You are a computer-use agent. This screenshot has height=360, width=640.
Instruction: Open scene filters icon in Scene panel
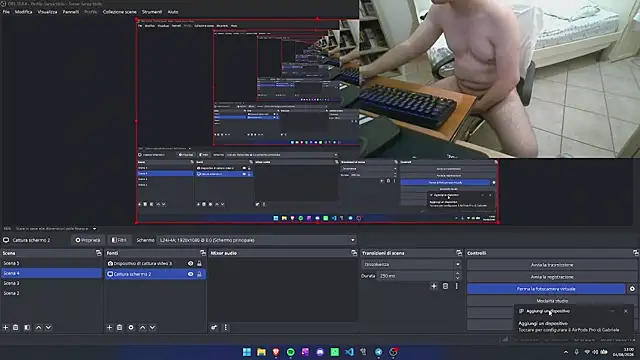pyautogui.click(x=27, y=327)
